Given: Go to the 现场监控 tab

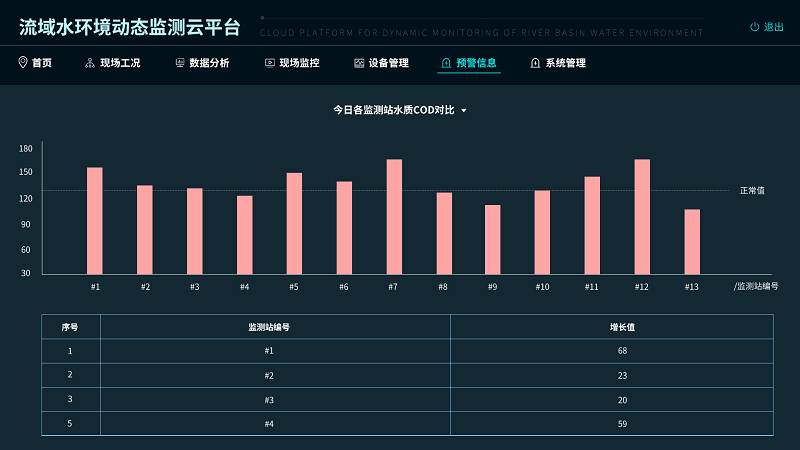Looking at the screenshot, I should (299, 63).
